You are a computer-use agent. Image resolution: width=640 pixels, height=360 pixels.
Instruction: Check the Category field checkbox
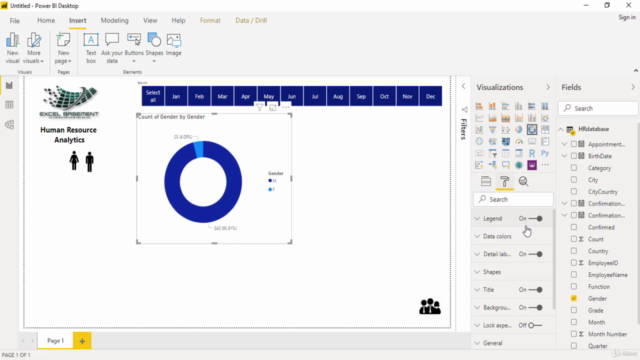click(574, 168)
